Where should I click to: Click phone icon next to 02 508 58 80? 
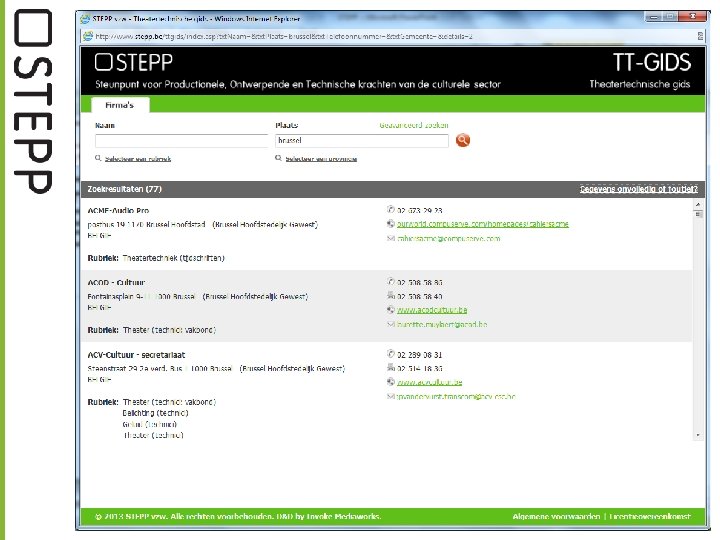[391, 281]
